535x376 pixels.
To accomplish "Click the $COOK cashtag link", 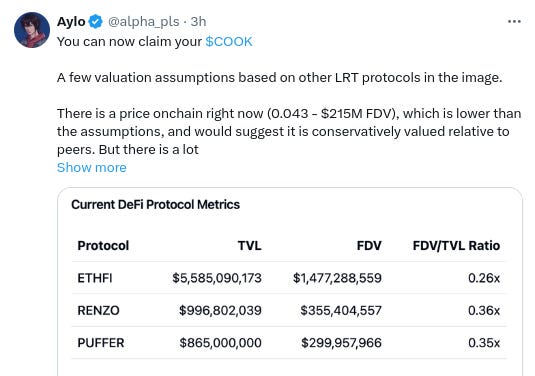I will (x=229, y=42).
